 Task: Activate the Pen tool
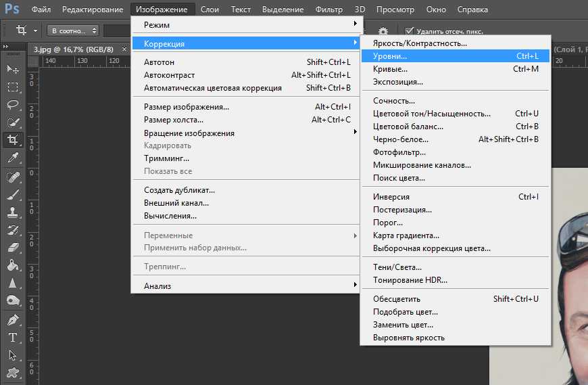[12, 319]
